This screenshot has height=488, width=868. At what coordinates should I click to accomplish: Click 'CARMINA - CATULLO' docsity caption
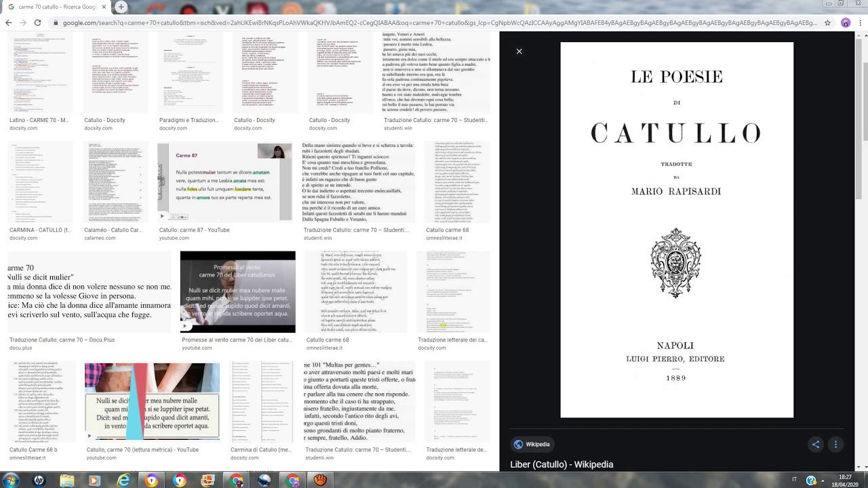40,230
